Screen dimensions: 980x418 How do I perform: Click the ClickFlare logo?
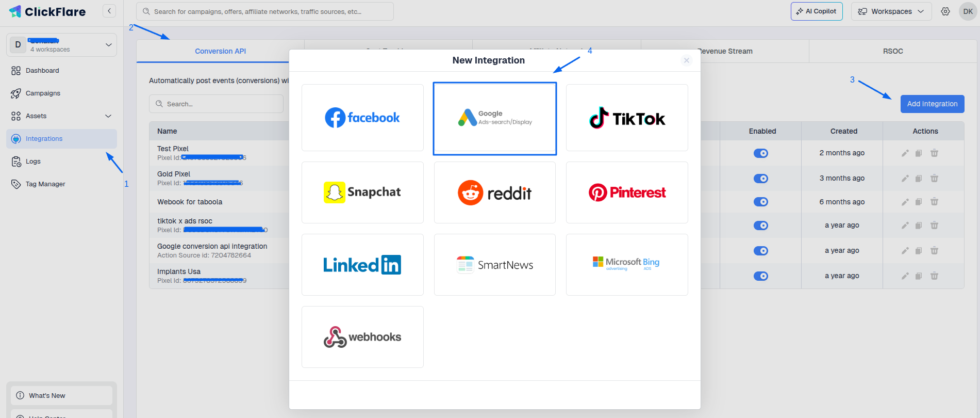pyautogui.click(x=47, y=11)
